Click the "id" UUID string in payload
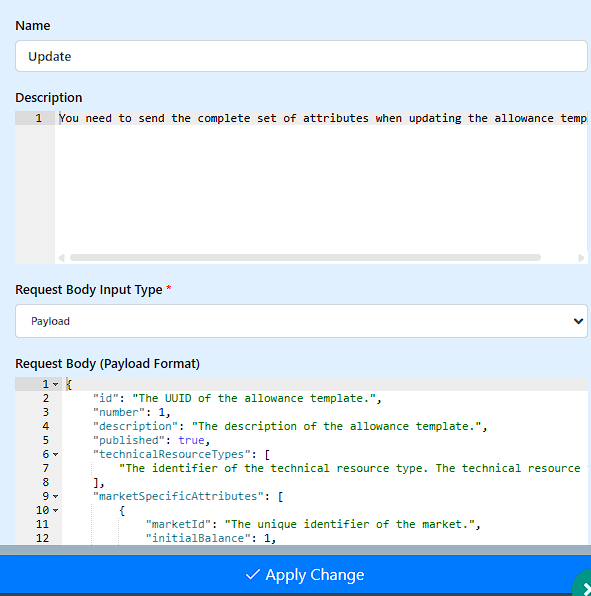 (x=254, y=398)
